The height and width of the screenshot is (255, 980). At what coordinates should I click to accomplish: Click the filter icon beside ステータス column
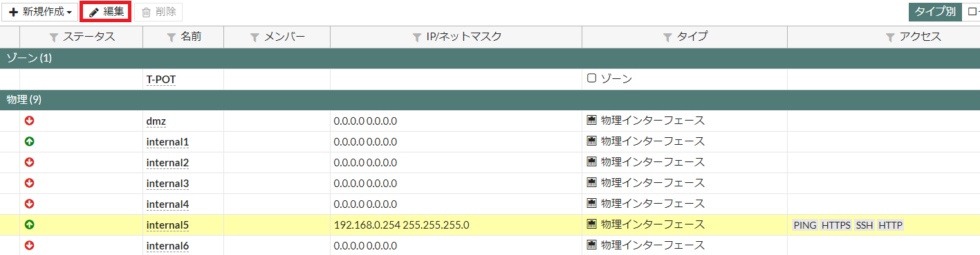[x=55, y=37]
